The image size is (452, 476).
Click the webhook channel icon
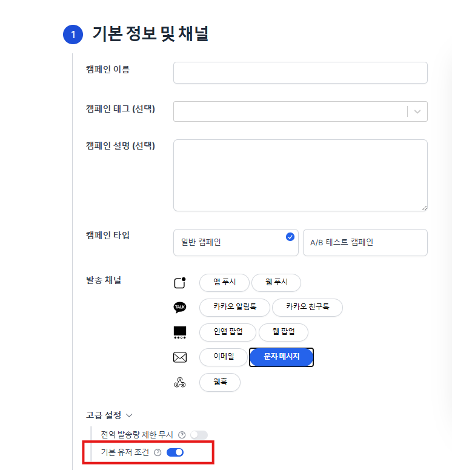click(x=180, y=383)
